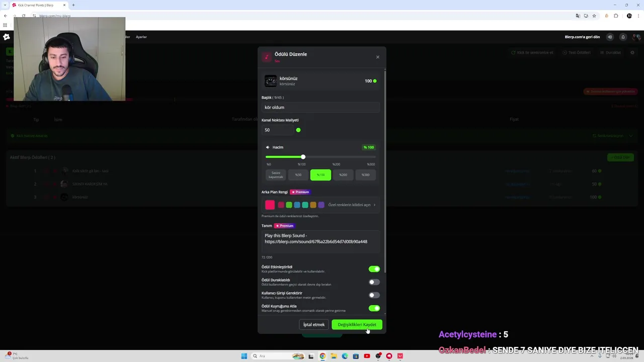Click the dialog vertical scrollbar
Screen dimensions: 644x362
pos(385,171)
